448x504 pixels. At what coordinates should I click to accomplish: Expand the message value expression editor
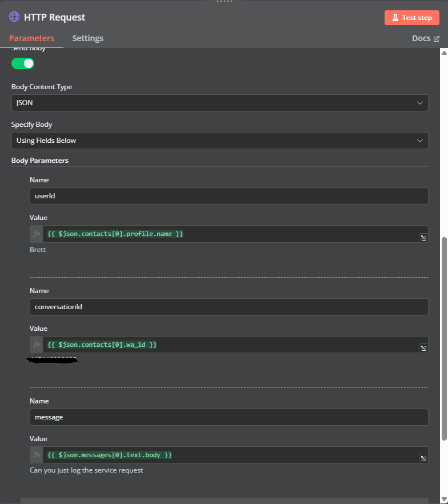[x=423, y=458]
